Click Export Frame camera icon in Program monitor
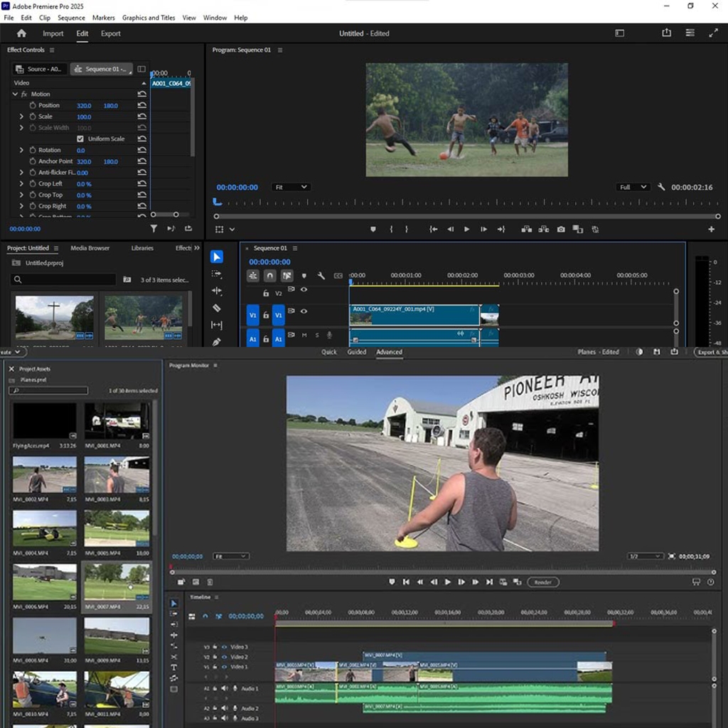The width and height of the screenshot is (728, 728). [x=561, y=230]
